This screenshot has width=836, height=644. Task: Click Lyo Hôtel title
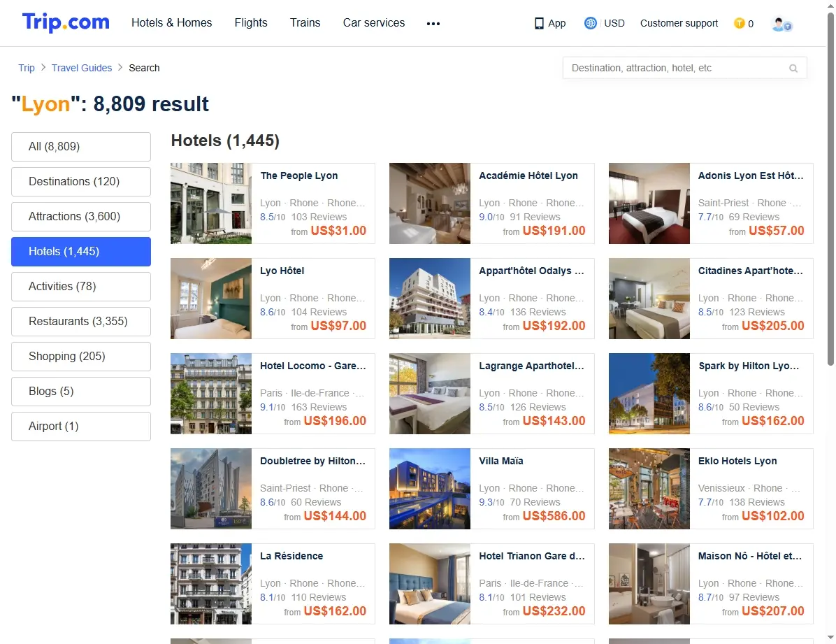282,271
